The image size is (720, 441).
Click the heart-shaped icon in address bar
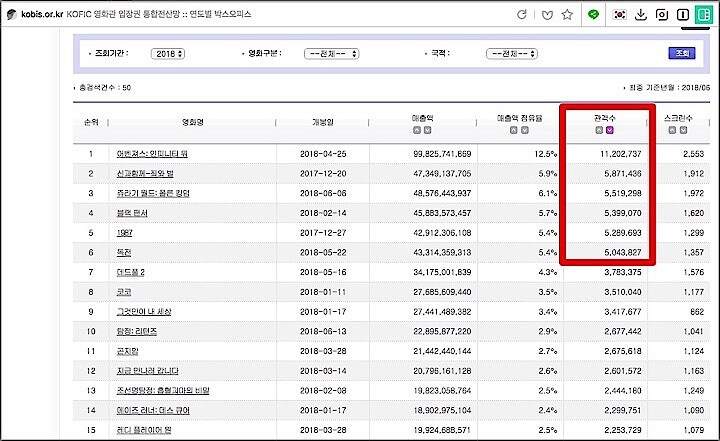pyautogui.click(x=547, y=15)
